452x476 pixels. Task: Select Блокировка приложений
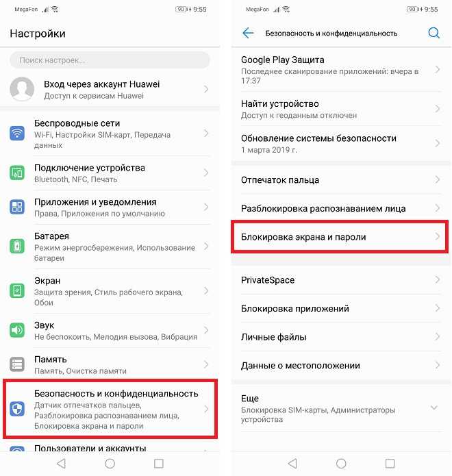pyautogui.click(x=341, y=308)
